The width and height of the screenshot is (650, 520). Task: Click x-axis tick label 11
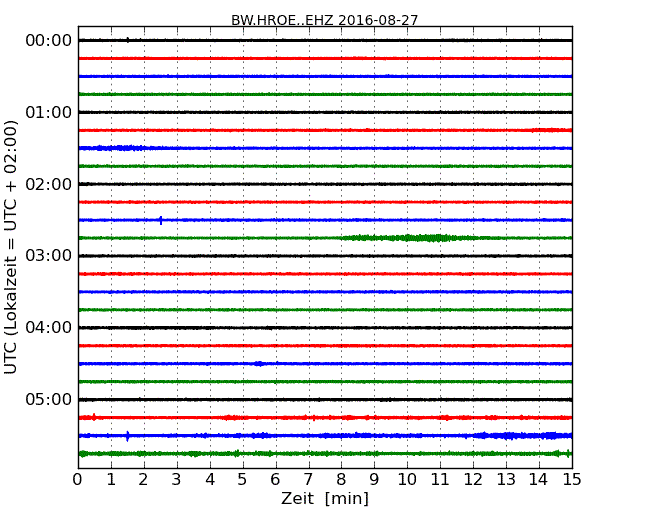point(440,480)
